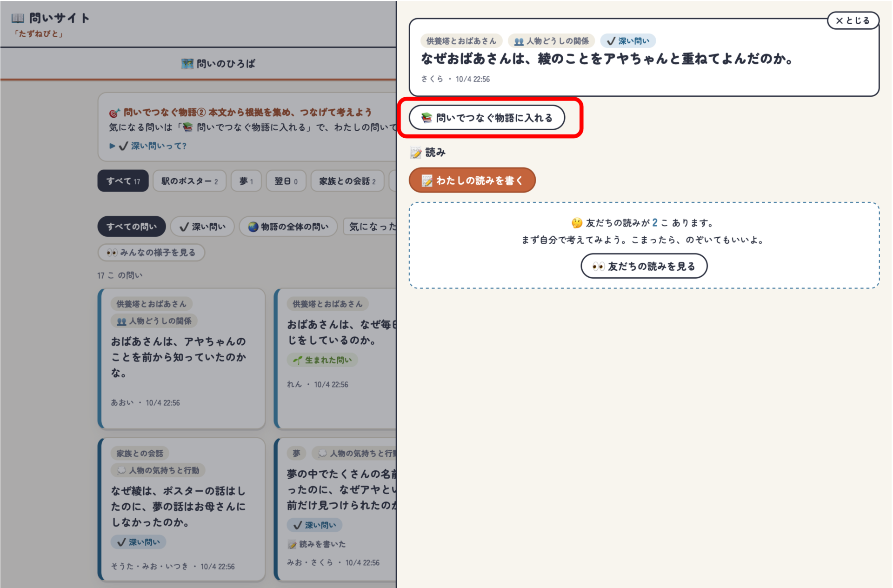Click 問いでつなぐ物語に入れる button
Image resolution: width=893 pixels, height=588 pixels.
click(x=487, y=118)
